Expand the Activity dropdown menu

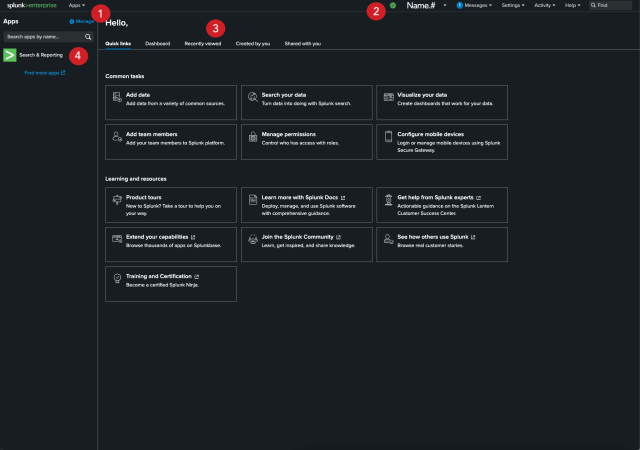click(x=545, y=5)
